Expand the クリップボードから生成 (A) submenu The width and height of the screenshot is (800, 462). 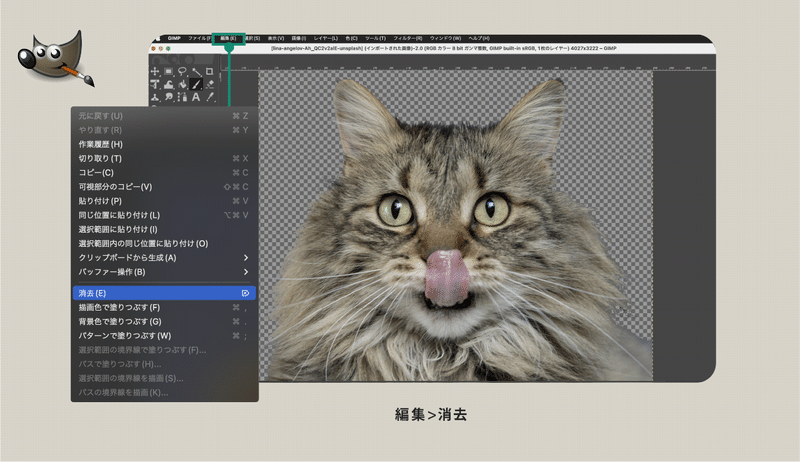164,258
